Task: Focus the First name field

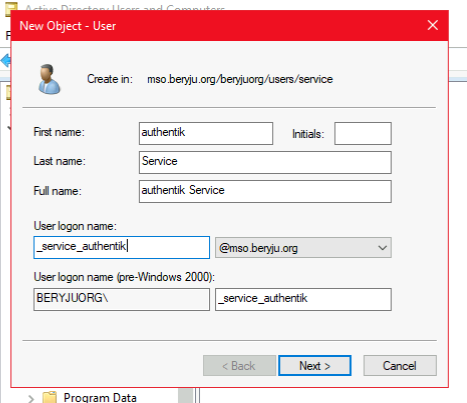Action: coord(206,133)
